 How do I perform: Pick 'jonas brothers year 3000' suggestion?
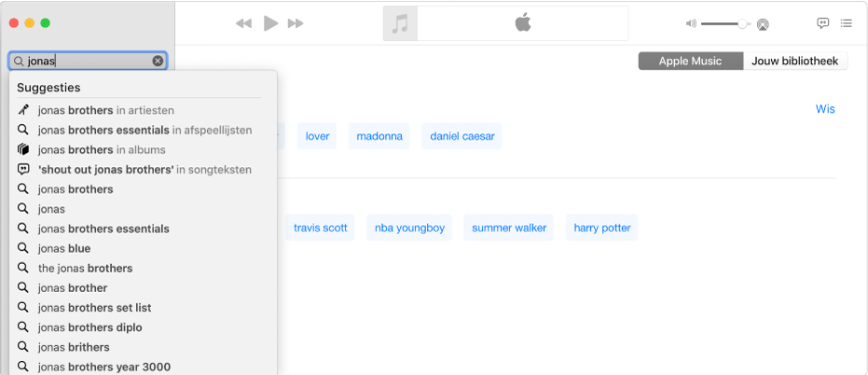coord(103,367)
